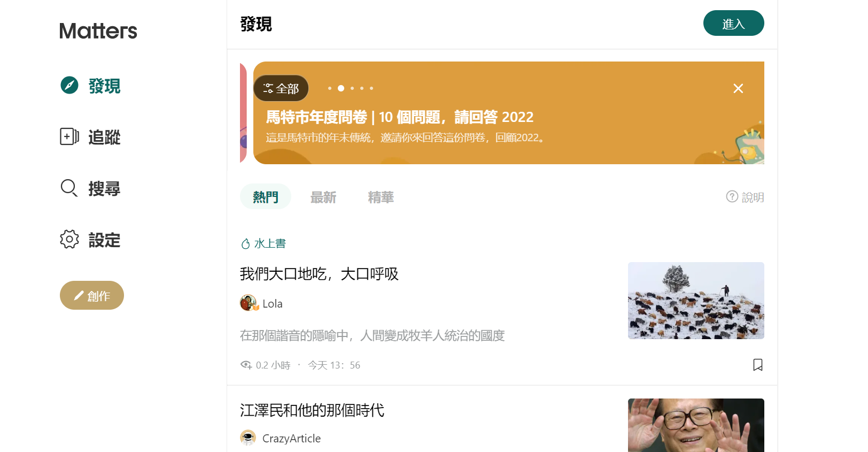
Task: Open the 全部 channel filter
Action: coord(281,88)
